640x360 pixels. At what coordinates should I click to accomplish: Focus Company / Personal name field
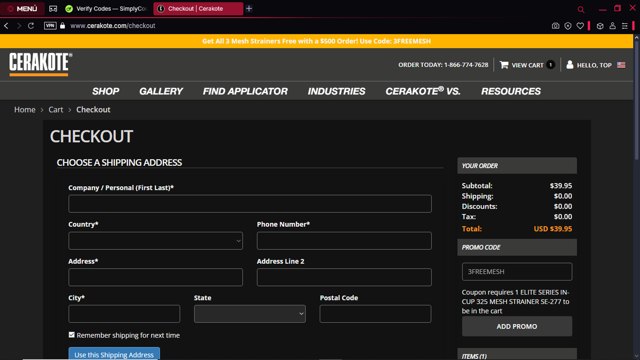coord(250,204)
